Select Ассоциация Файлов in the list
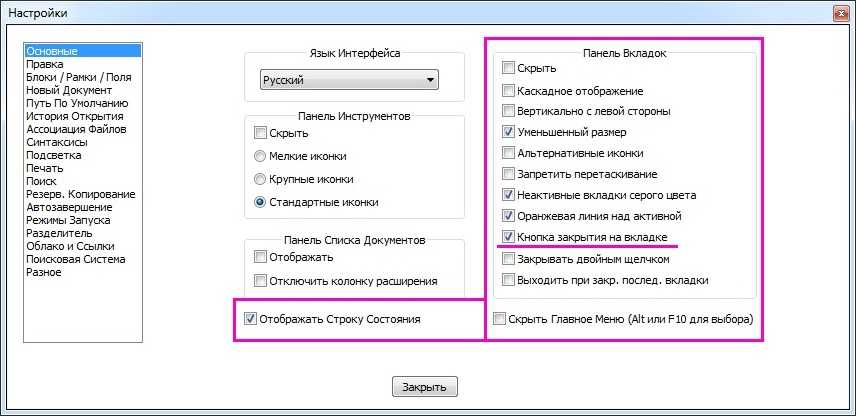The image size is (856, 416). tap(76, 129)
